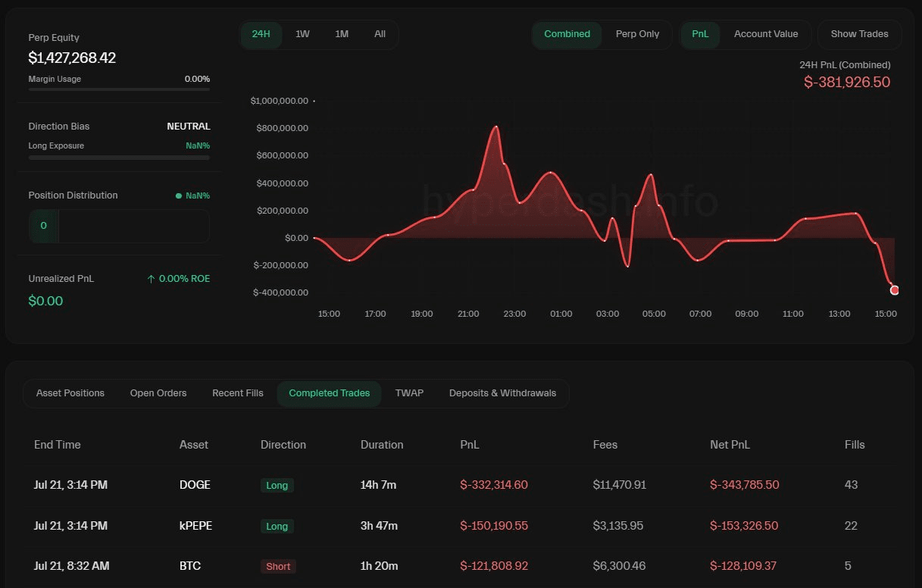Viewport: 922px width, 588px height.
Task: Switch to Recent Fills tab
Action: point(238,393)
